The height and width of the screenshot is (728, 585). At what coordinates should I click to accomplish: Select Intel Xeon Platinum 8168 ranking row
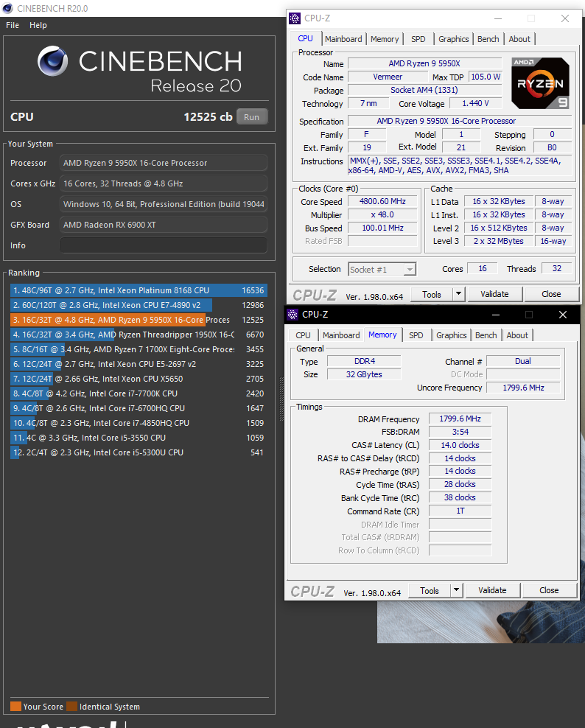coord(139,290)
